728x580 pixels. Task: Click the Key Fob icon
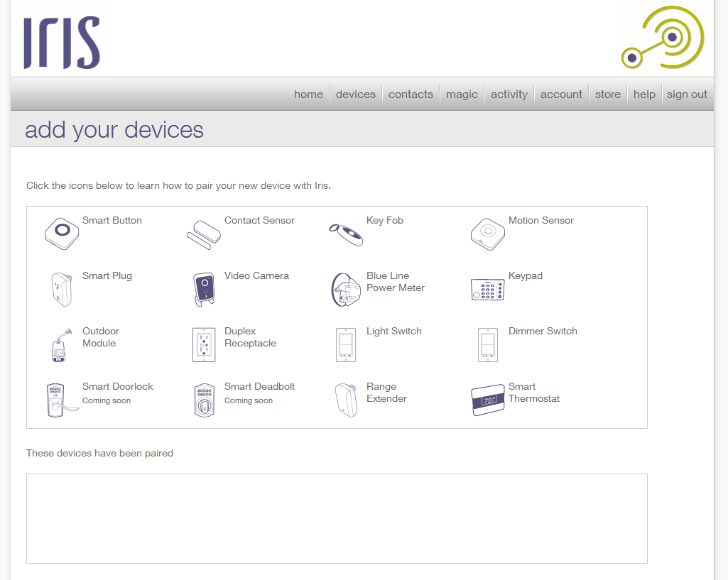346,234
